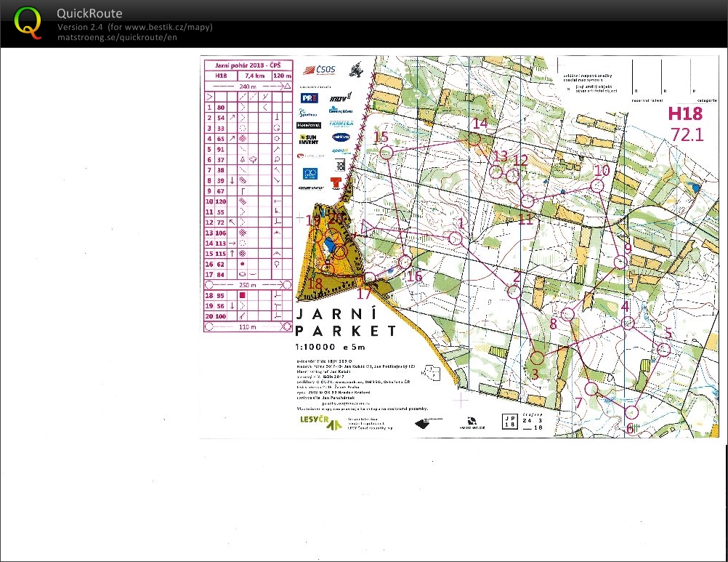Select control circle 1 on the map
728x562 pixels.
[456, 238]
